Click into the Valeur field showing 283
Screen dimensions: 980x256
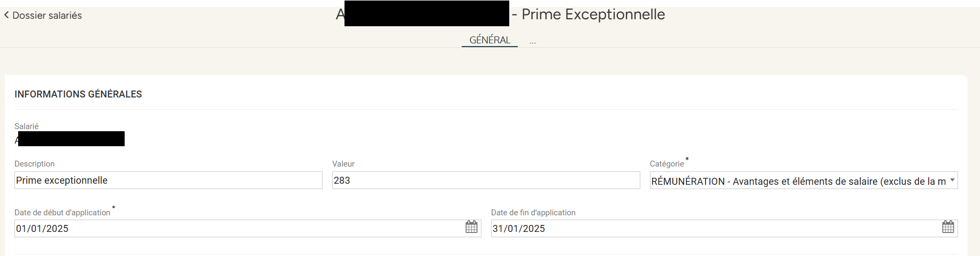pyautogui.click(x=486, y=180)
